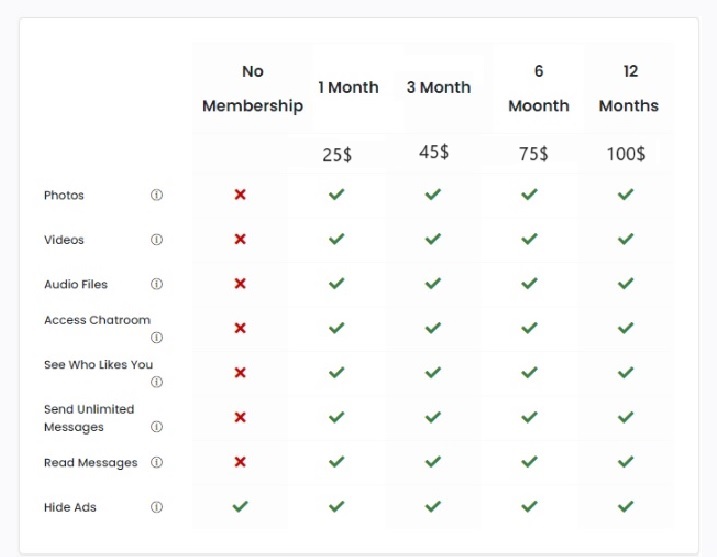Screen dimensions: 717x557
Task: Click the 75$ price for 6 months
Action: (533, 153)
